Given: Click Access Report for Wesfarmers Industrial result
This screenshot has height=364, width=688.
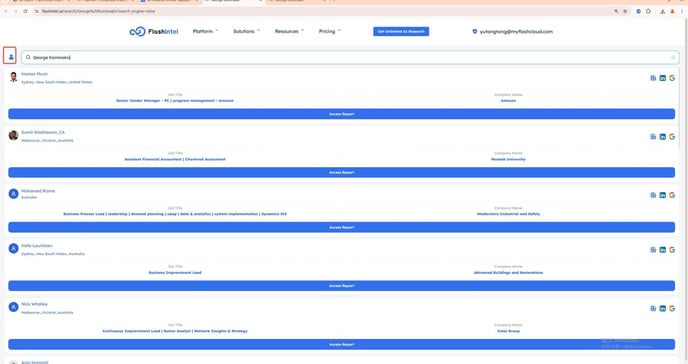Looking at the screenshot, I should [341, 227].
